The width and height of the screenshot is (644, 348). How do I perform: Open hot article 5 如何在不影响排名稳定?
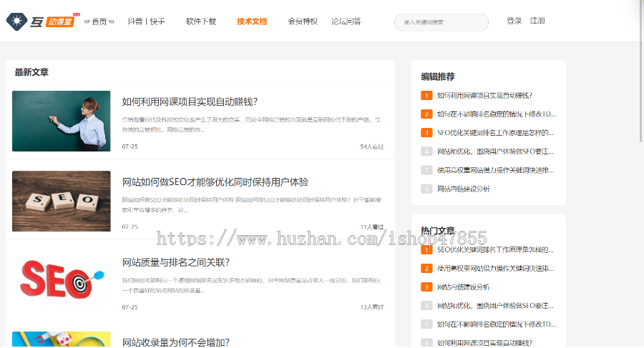[497, 324]
